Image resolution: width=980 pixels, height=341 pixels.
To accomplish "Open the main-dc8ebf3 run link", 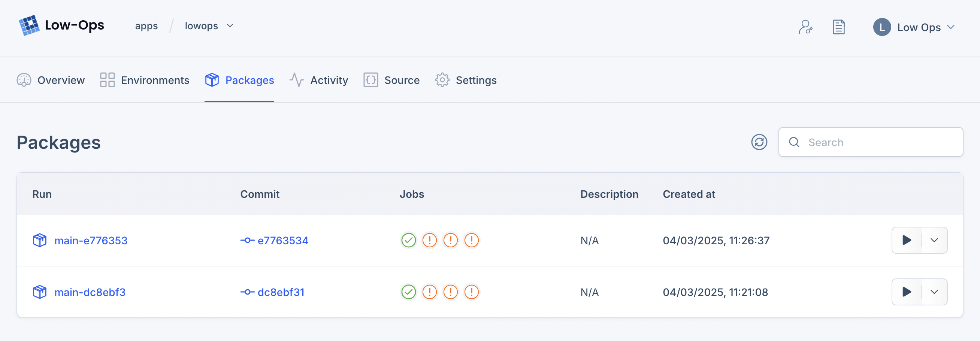I will [90, 292].
